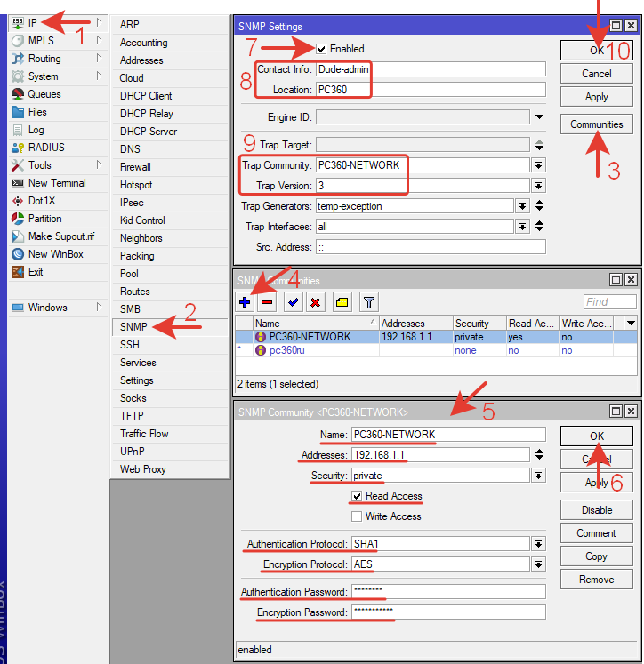Open the Trap Community dropdown
Image resolution: width=644 pixels, height=664 pixels.
point(538,165)
